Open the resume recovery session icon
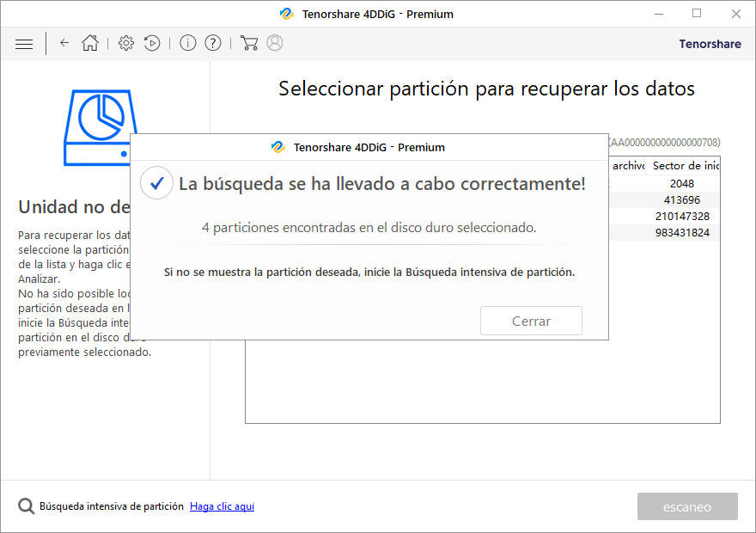This screenshot has width=756, height=533. click(x=152, y=43)
